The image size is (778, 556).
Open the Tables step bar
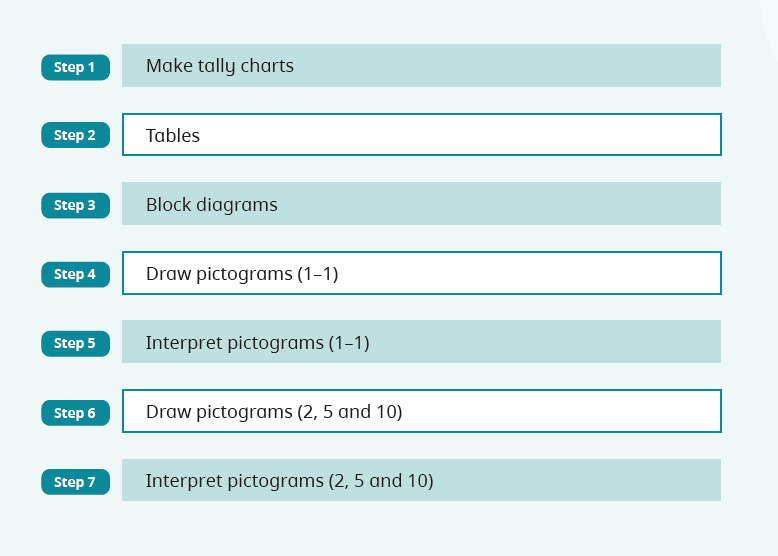[421, 135]
